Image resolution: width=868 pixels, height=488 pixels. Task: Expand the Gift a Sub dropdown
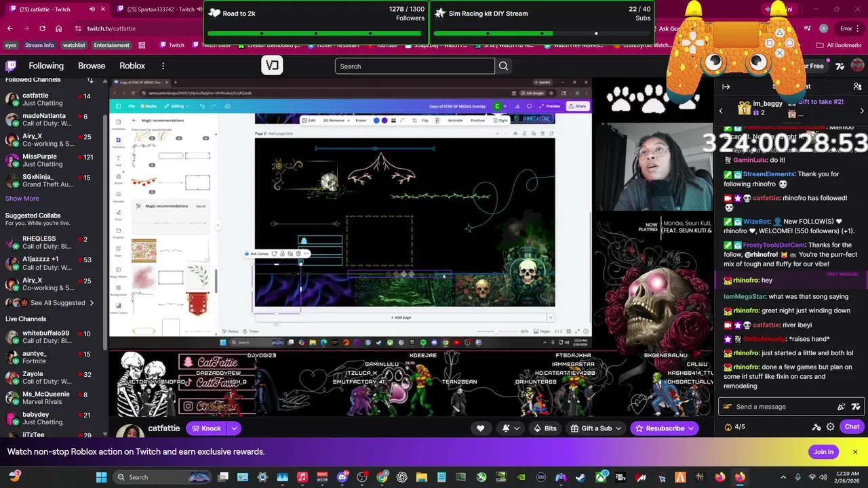coord(618,428)
